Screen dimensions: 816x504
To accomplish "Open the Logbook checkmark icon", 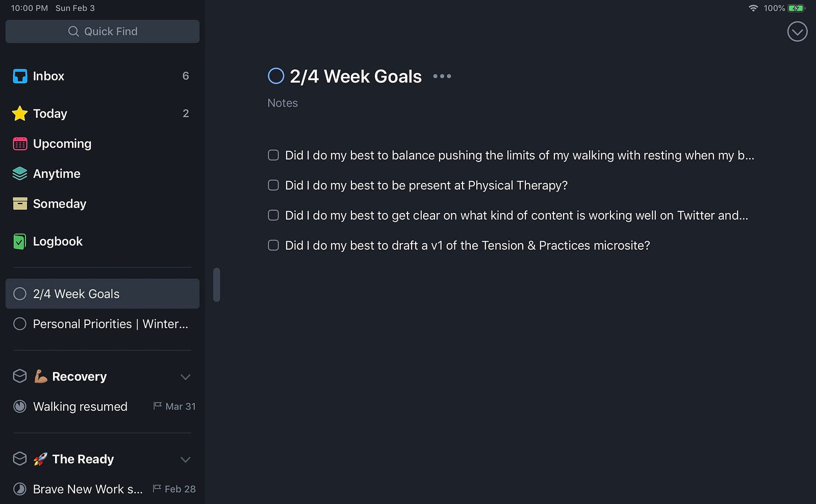I will (19, 242).
